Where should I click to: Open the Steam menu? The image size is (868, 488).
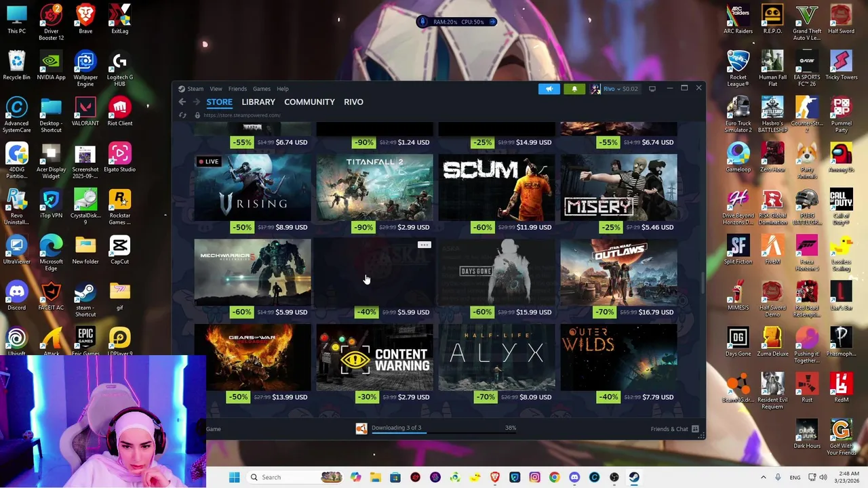coord(195,89)
